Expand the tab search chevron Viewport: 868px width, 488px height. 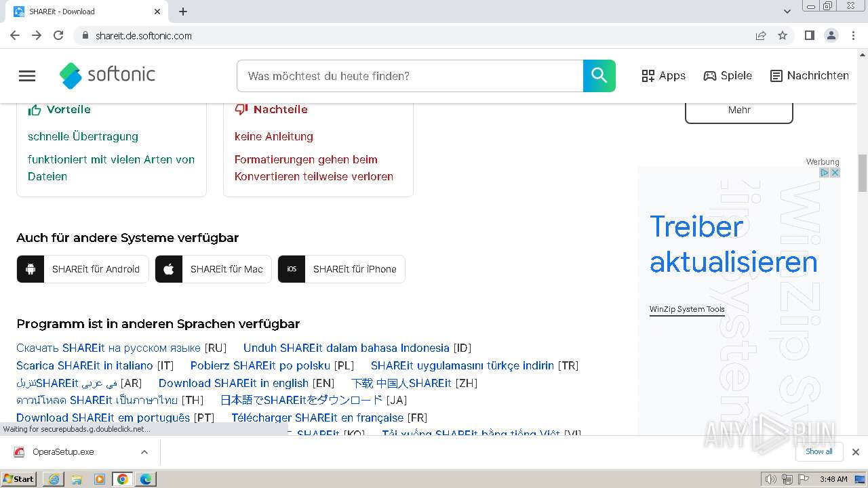tap(787, 12)
